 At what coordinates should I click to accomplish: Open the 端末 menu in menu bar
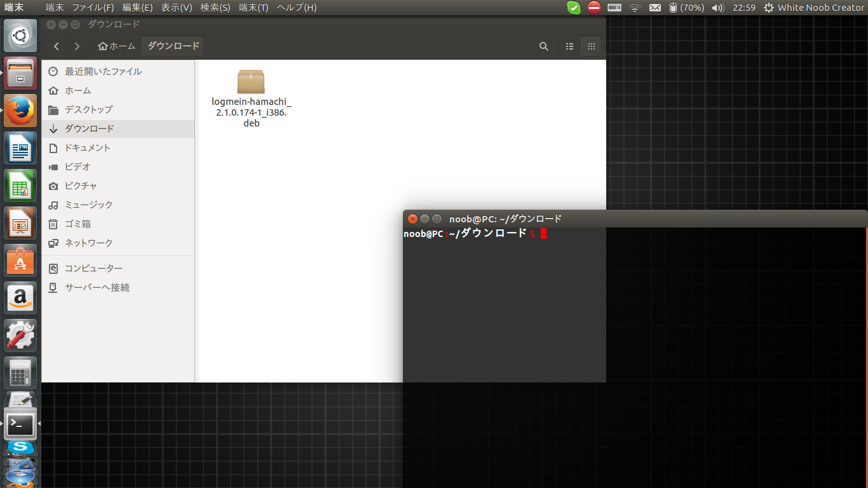pyautogui.click(x=55, y=8)
